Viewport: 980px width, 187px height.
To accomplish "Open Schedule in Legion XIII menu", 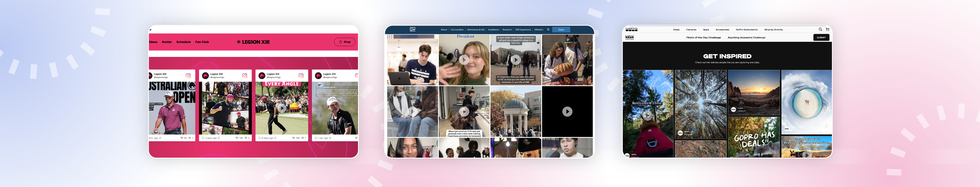I will (x=183, y=42).
